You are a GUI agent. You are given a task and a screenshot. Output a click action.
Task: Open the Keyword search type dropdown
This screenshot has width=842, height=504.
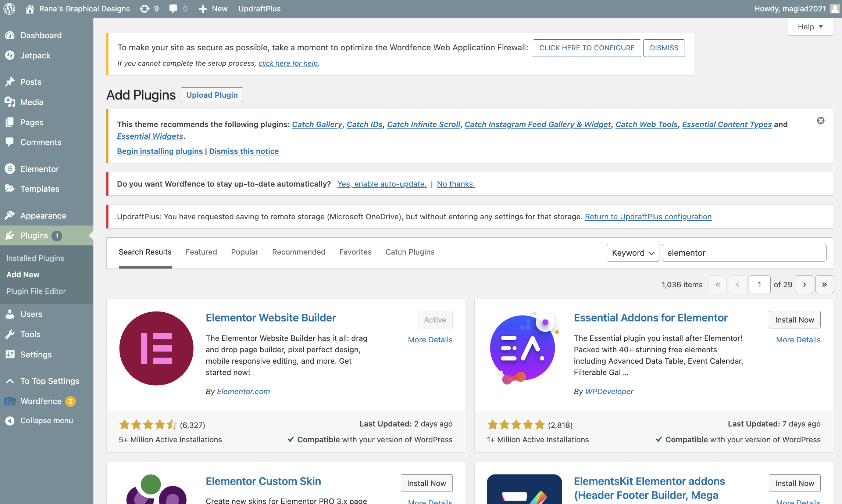633,253
